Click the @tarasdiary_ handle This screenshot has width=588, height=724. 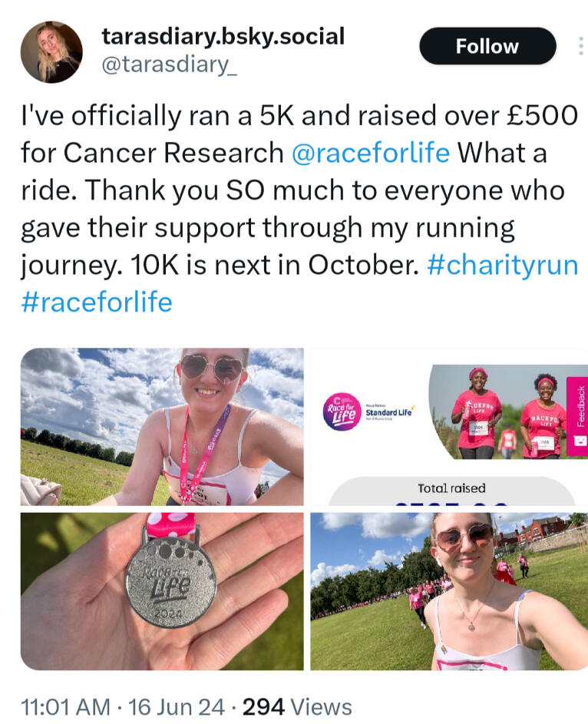pyautogui.click(x=169, y=66)
